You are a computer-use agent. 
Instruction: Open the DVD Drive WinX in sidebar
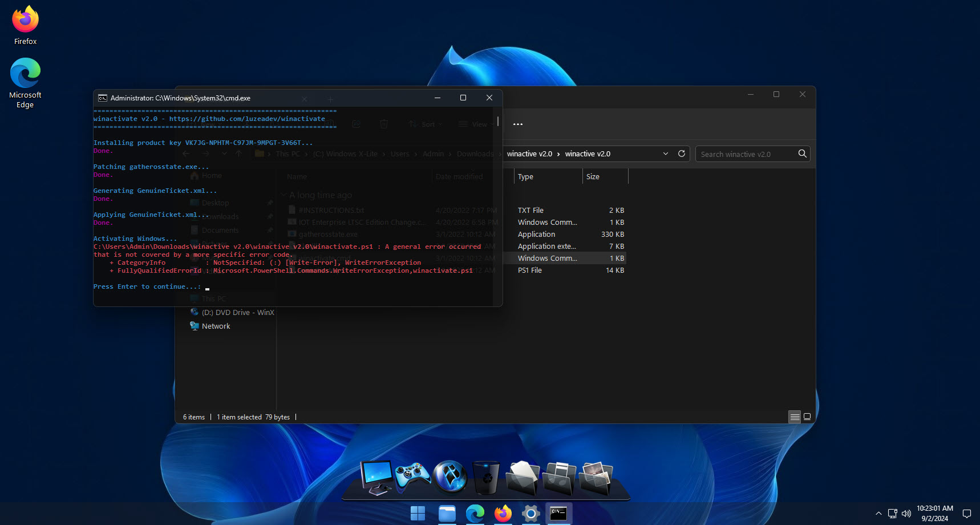point(232,313)
